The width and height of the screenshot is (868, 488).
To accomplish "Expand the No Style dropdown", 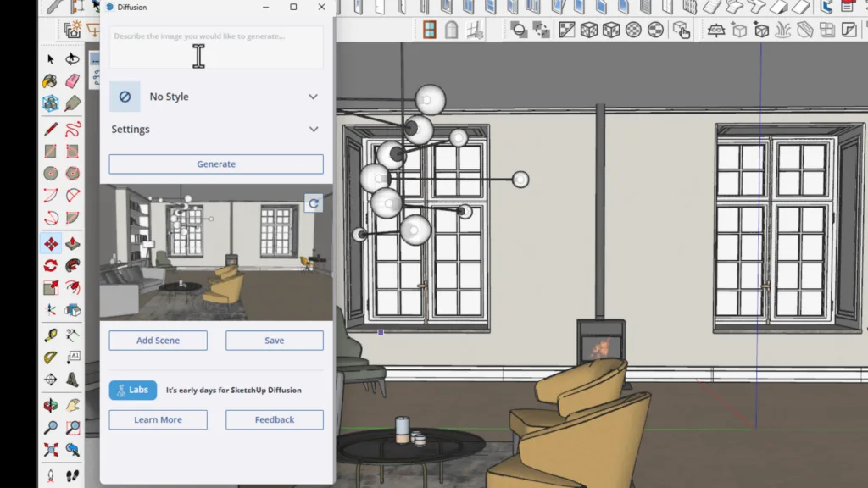I will pyautogui.click(x=313, y=97).
